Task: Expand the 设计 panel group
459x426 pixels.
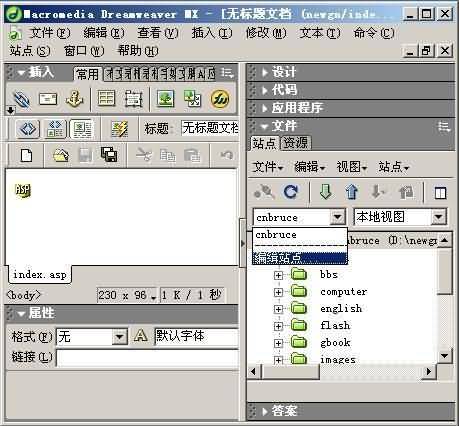Action: click(x=265, y=72)
